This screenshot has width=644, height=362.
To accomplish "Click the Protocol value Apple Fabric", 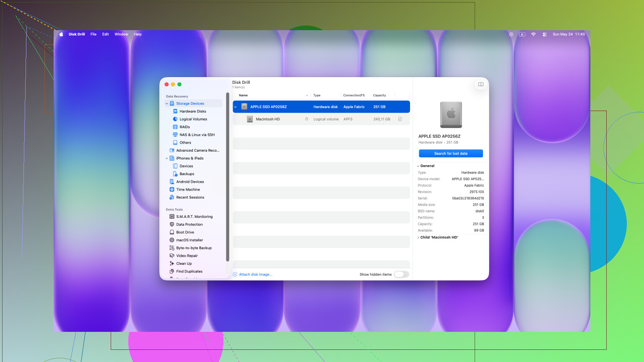I will click(474, 186).
